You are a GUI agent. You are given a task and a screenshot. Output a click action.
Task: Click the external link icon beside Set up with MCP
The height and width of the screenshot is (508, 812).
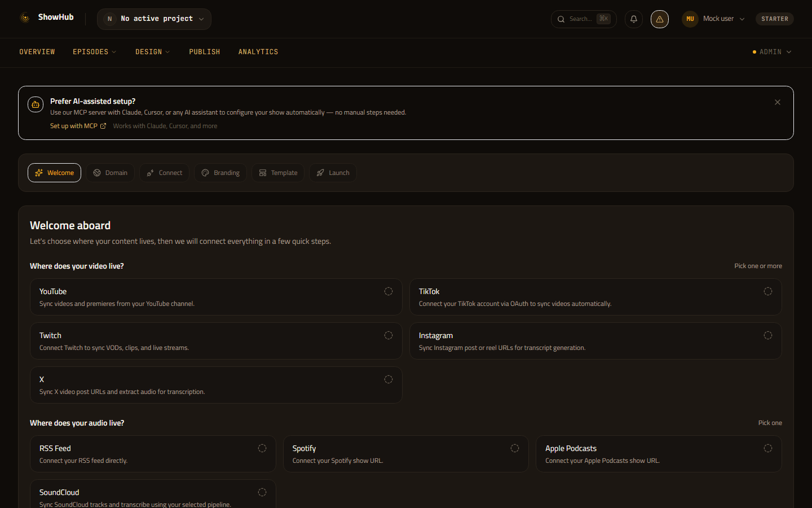[103, 126]
